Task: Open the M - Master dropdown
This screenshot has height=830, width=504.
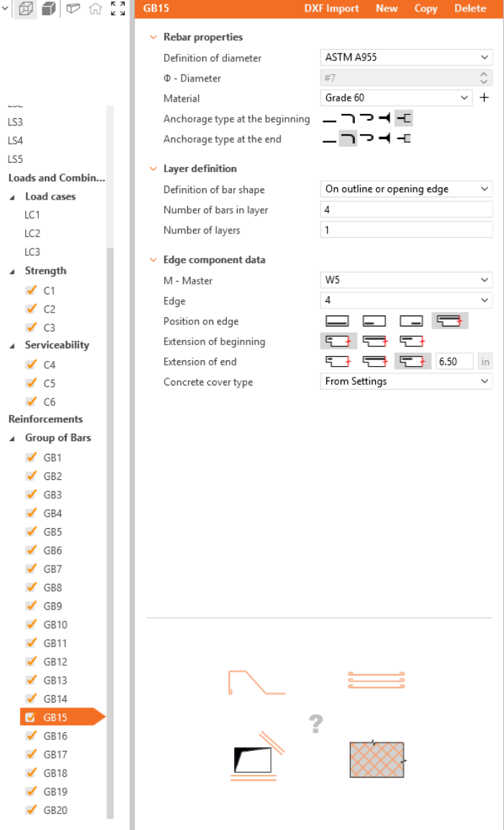Action: point(406,280)
